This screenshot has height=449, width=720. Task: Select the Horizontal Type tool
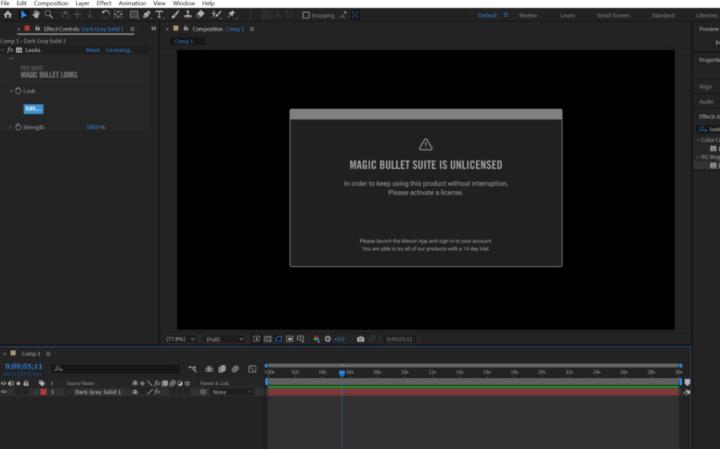[x=159, y=15]
